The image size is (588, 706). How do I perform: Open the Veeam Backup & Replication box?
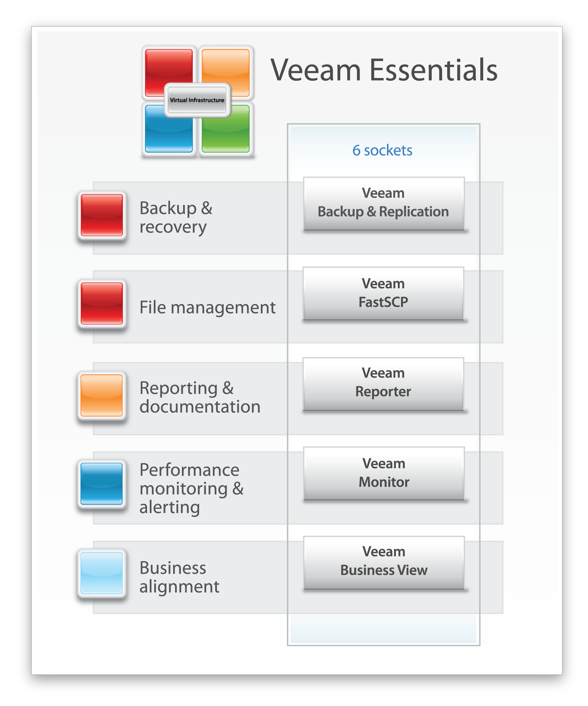[383, 203]
